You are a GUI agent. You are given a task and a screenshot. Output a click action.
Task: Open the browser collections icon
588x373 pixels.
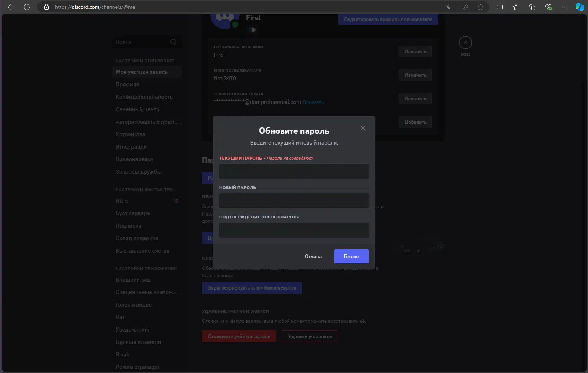coord(532,7)
